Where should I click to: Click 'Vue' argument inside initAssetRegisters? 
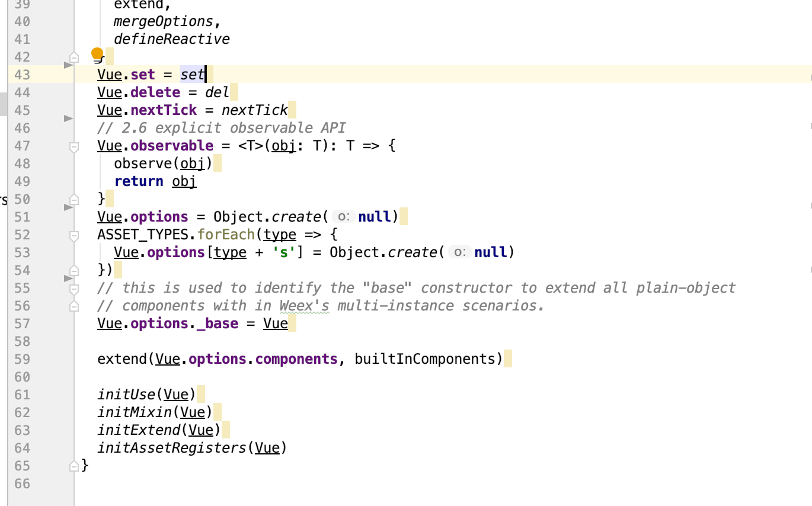click(267, 448)
